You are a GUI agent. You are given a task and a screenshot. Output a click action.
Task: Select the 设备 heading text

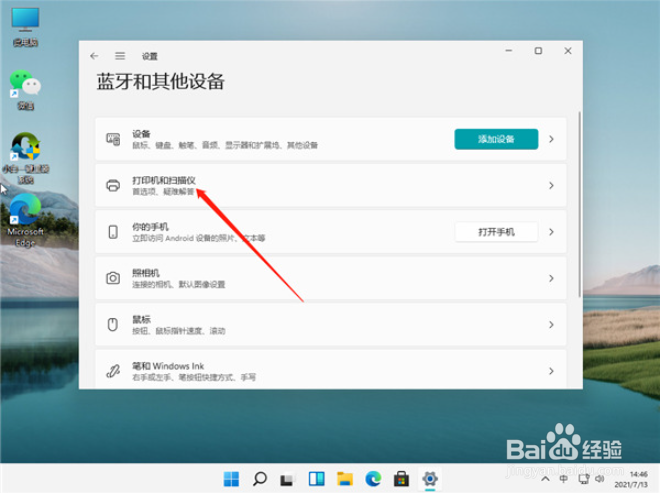141,134
